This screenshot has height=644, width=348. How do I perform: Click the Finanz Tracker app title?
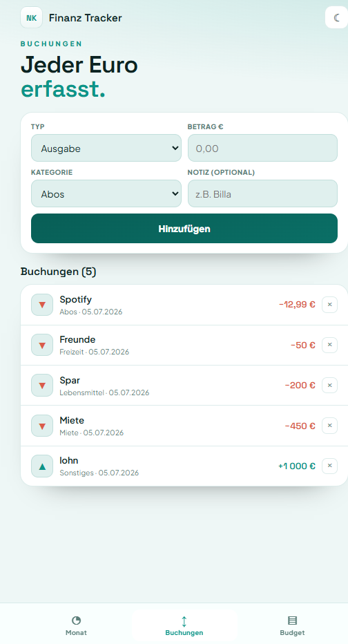click(86, 18)
